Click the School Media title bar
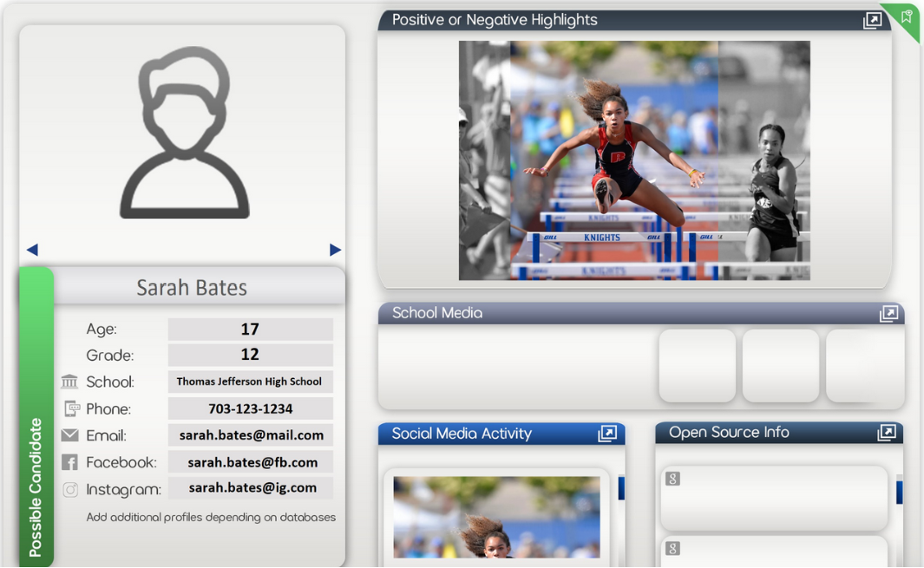 pyautogui.click(x=641, y=313)
